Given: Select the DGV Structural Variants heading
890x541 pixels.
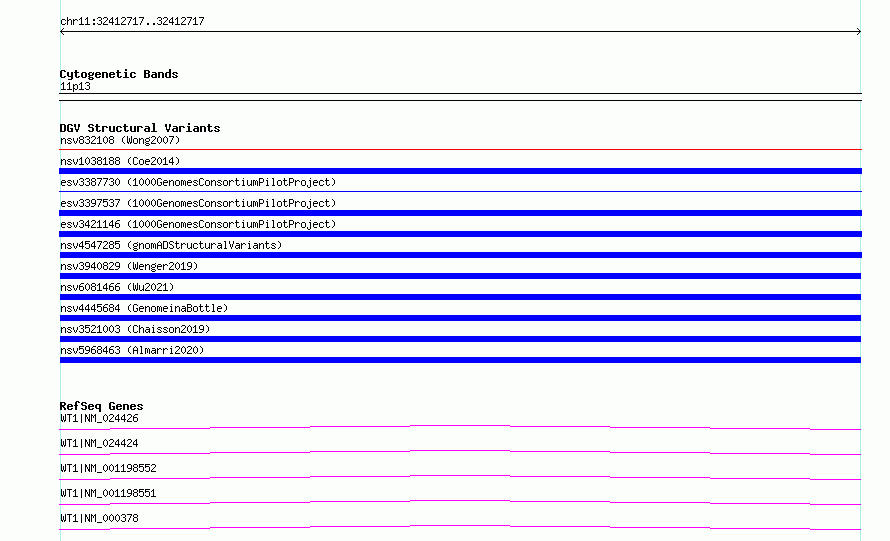Looking at the screenshot, I should [140, 128].
